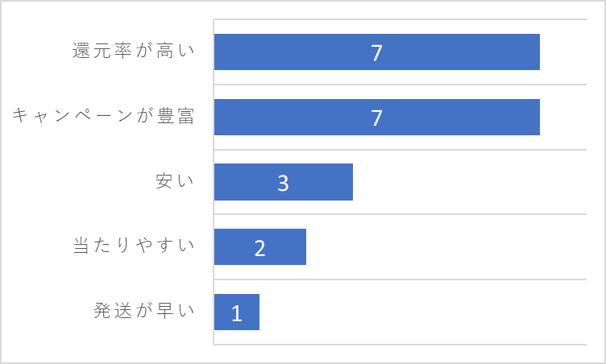This screenshot has width=606, height=364.
Task: Click empty plot area right of 当たりやすい bar
Action: pyautogui.click(x=446, y=247)
